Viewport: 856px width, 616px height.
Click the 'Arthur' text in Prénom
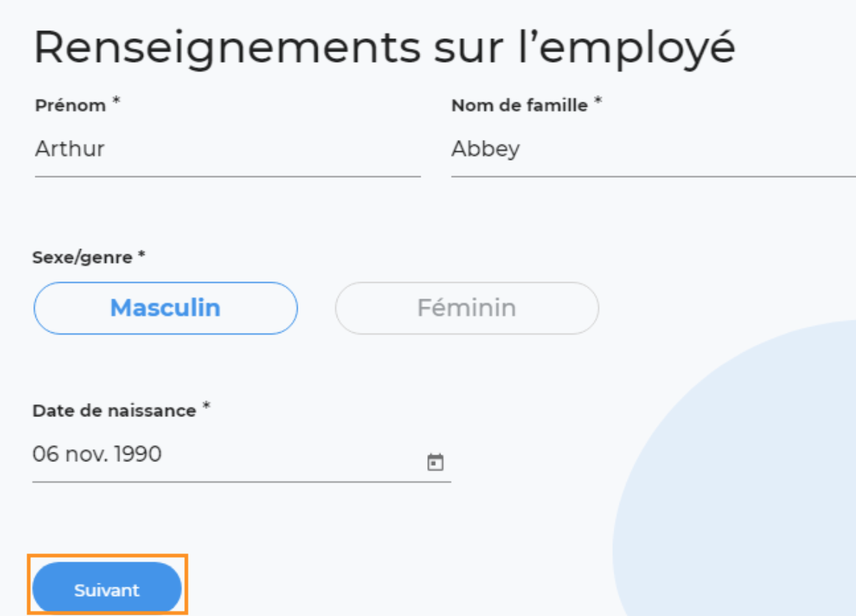pos(70,149)
